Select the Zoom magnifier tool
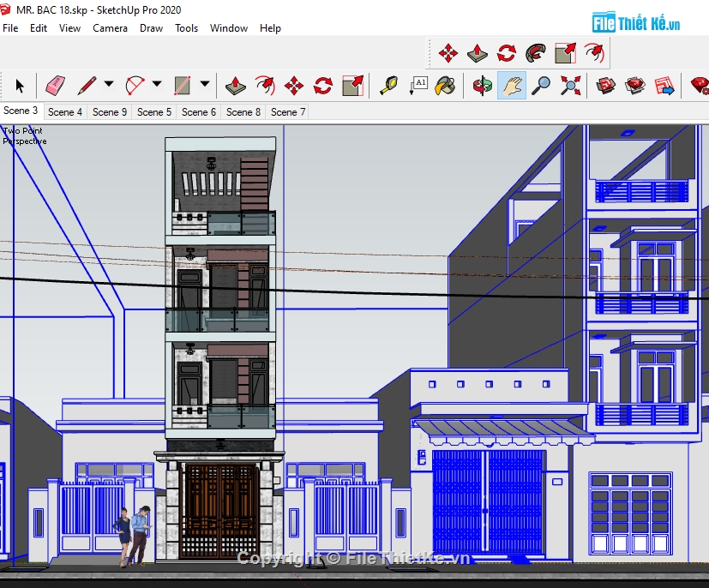709x588 pixels. tap(541, 86)
